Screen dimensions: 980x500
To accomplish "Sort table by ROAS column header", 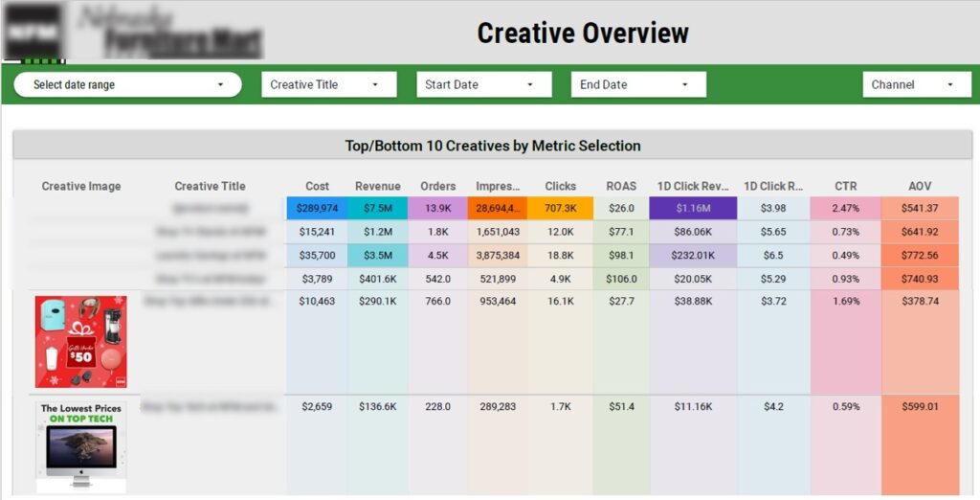I will tap(620, 186).
